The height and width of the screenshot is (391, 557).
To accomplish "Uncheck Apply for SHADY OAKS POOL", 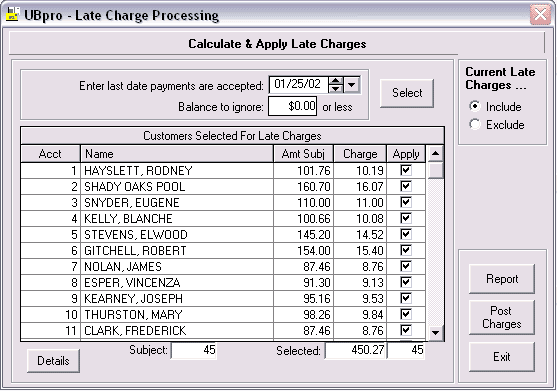I will pos(406,186).
